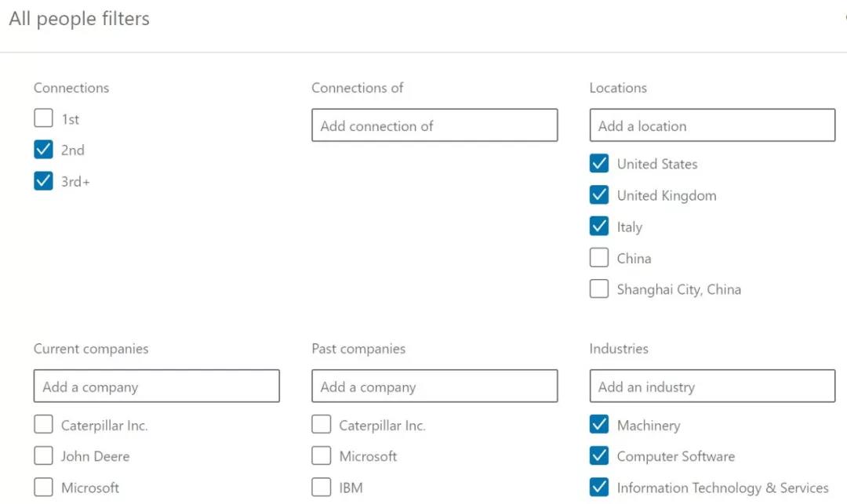Focus the Add a location field
The image size is (847, 504).
click(712, 125)
